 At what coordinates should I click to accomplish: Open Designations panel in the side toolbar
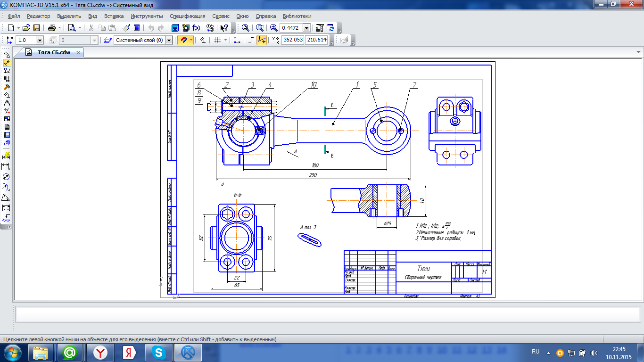[x=7, y=71]
